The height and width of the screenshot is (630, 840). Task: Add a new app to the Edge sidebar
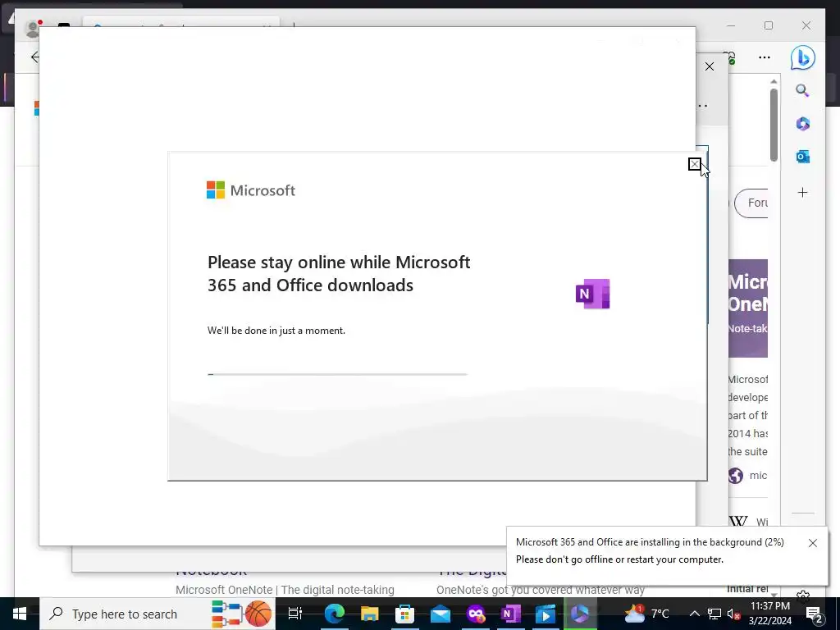pos(802,193)
